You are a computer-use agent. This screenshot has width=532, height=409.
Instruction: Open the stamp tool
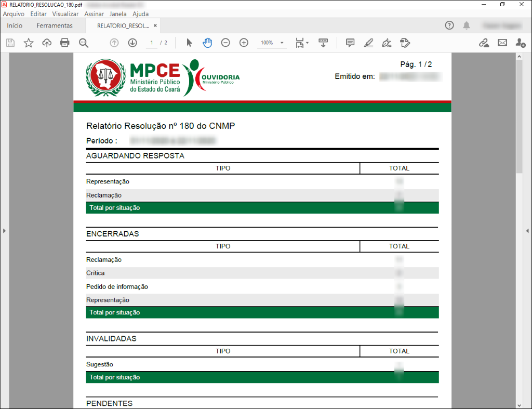[405, 43]
